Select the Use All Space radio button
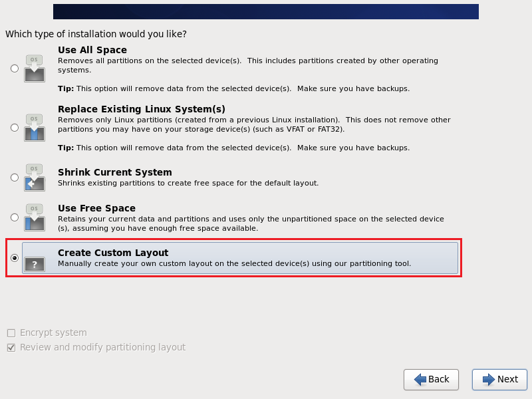Image resolution: width=532 pixels, height=399 pixels. tap(14, 67)
